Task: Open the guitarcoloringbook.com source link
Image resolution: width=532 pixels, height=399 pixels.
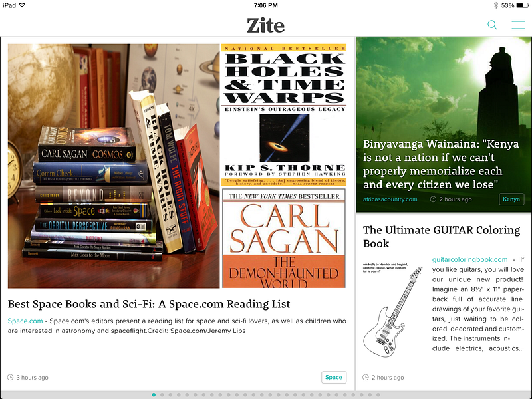Action: 470,259
